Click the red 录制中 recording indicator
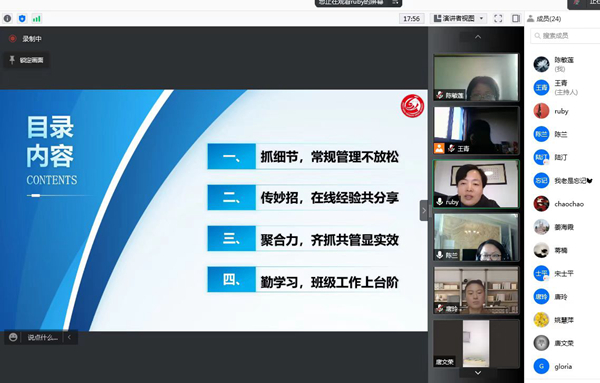Screen dimensions: 600x383 [x=25, y=39]
